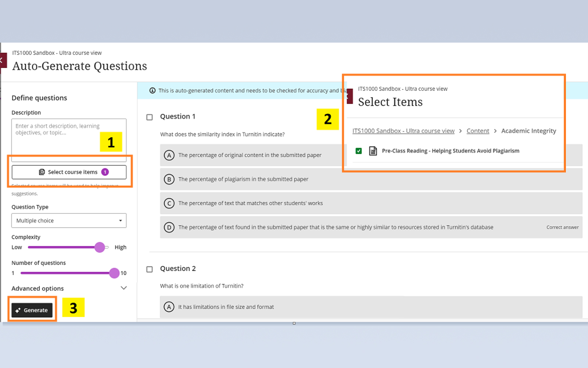588x368 pixels.
Task: Select answer option B circle for Question 1
Action: click(169, 179)
